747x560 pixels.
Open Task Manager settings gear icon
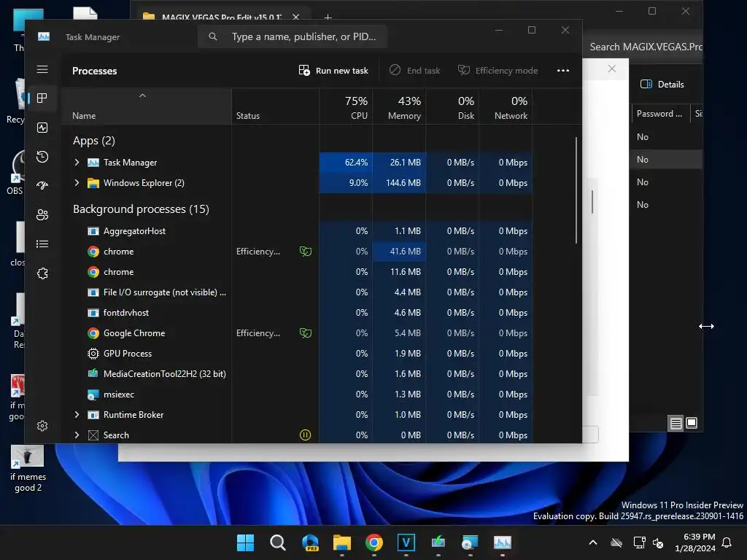click(x=42, y=426)
